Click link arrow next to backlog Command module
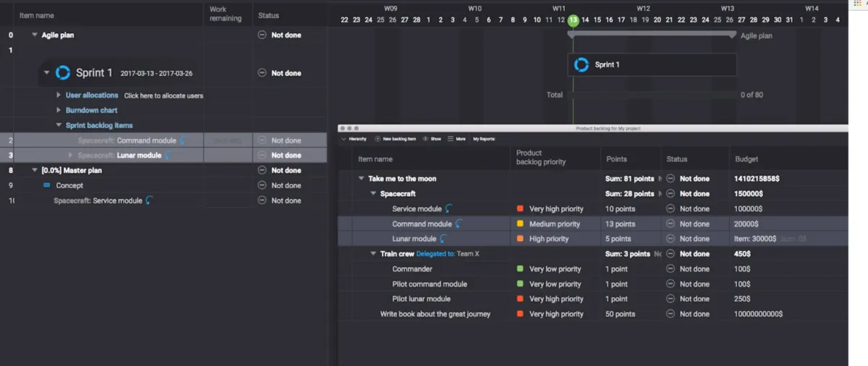 (459, 224)
